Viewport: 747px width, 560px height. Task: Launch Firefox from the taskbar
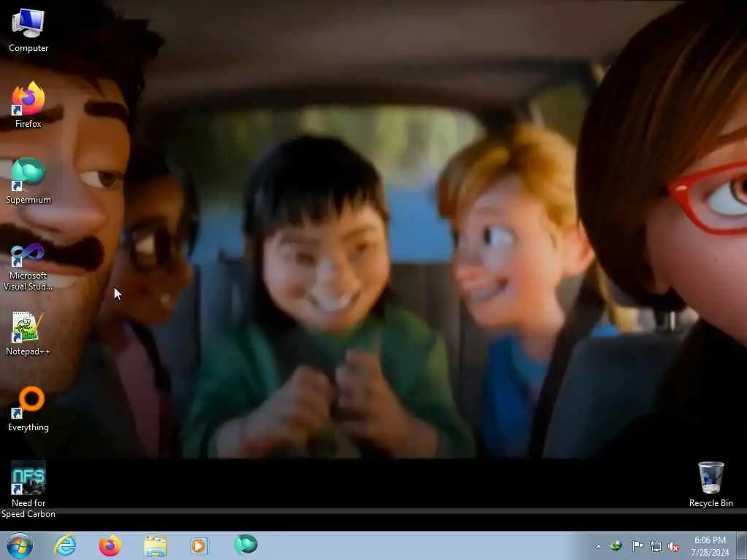(109, 545)
